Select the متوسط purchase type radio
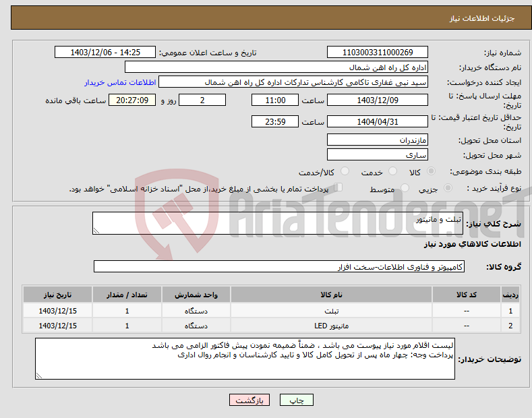This screenshot has height=418, width=532. coord(405,188)
